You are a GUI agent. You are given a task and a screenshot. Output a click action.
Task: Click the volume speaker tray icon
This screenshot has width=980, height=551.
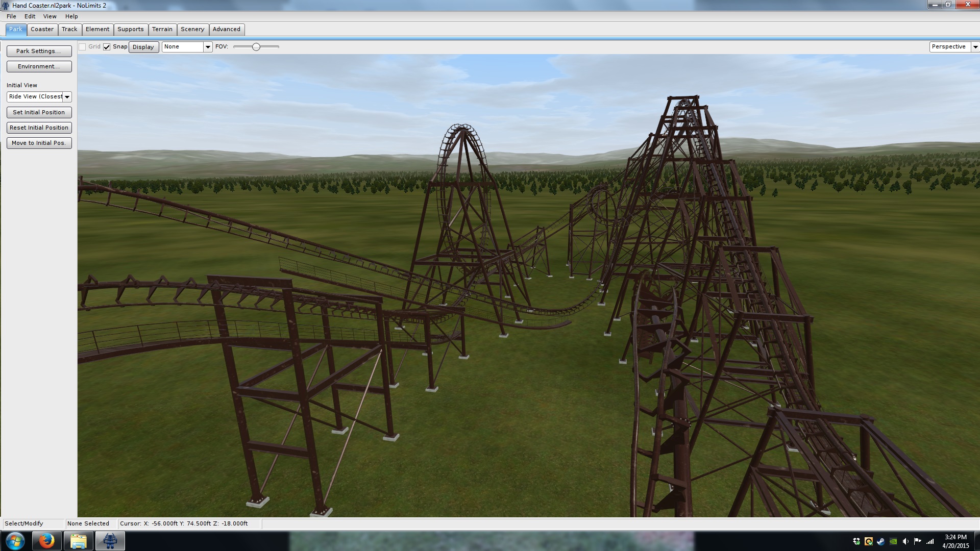tap(905, 541)
